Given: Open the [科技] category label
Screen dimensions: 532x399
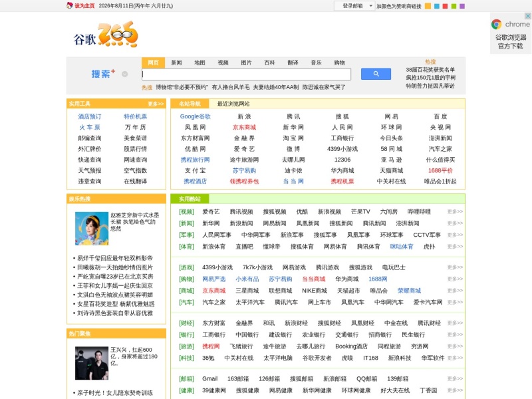Looking at the screenshot, I should coord(186,358).
